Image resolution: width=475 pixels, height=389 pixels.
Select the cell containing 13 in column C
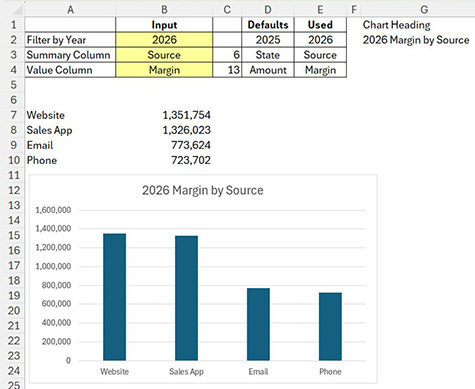pos(227,70)
